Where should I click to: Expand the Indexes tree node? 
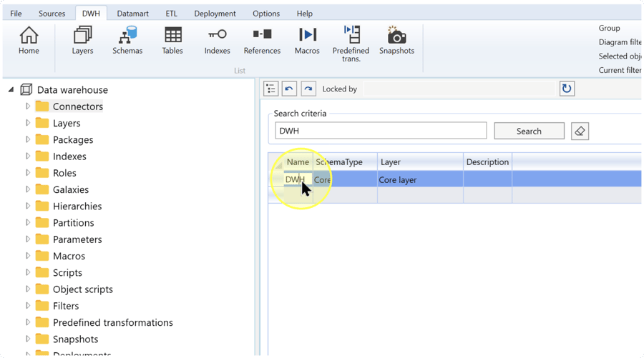tap(27, 156)
